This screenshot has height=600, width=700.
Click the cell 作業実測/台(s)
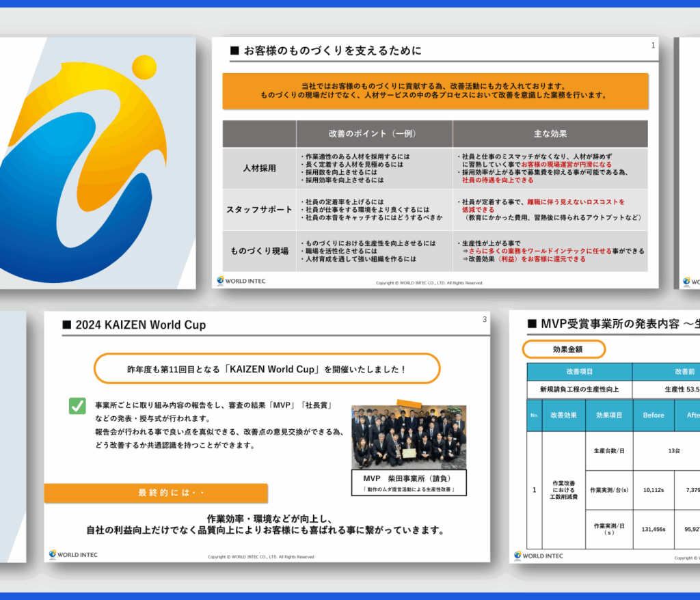click(x=609, y=490)
